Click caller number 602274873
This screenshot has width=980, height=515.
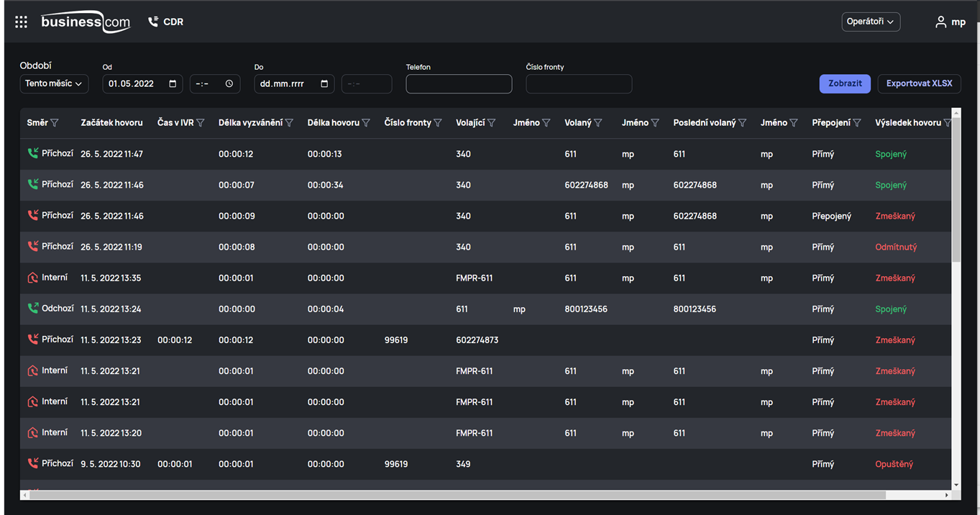[477, 339]
